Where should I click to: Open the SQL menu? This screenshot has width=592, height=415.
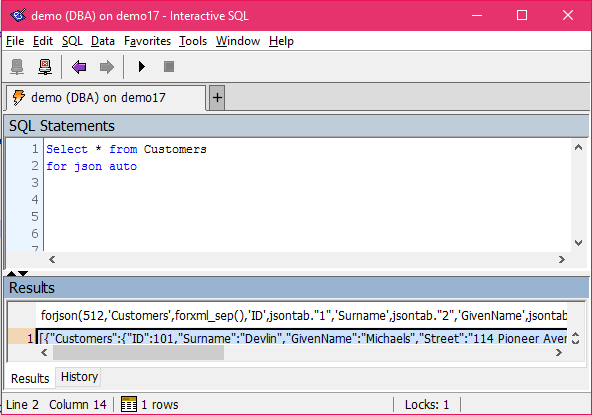coord(72,41)
